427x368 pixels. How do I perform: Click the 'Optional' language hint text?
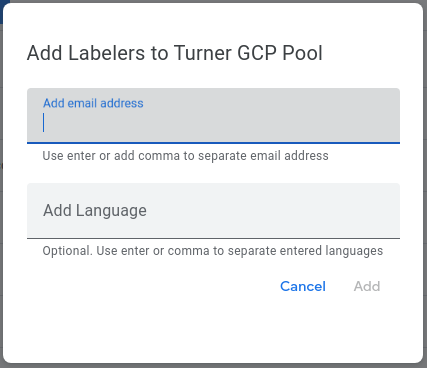point(213,251)
